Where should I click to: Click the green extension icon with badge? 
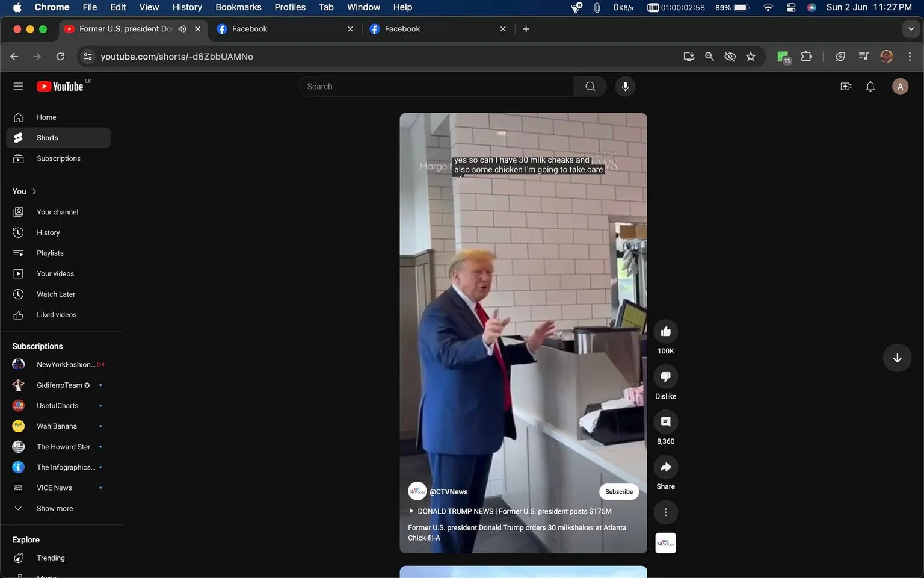click(x=783, y=57)
